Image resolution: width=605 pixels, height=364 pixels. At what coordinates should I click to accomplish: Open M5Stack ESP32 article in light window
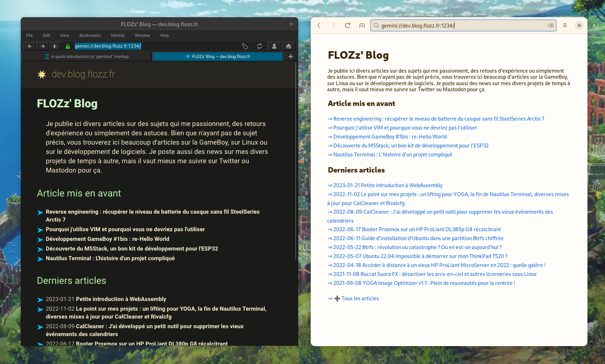point(408,146)
